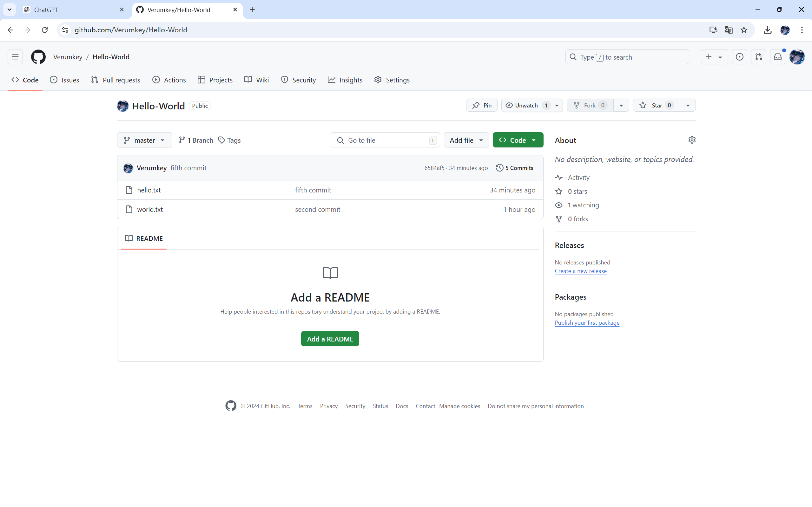
Task: Open the Issues tab
Action: tap(64, 80)
